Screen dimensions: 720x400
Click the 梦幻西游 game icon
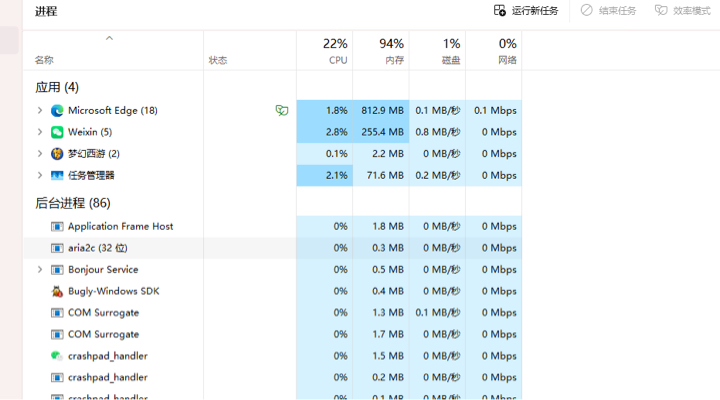[57, 154]
